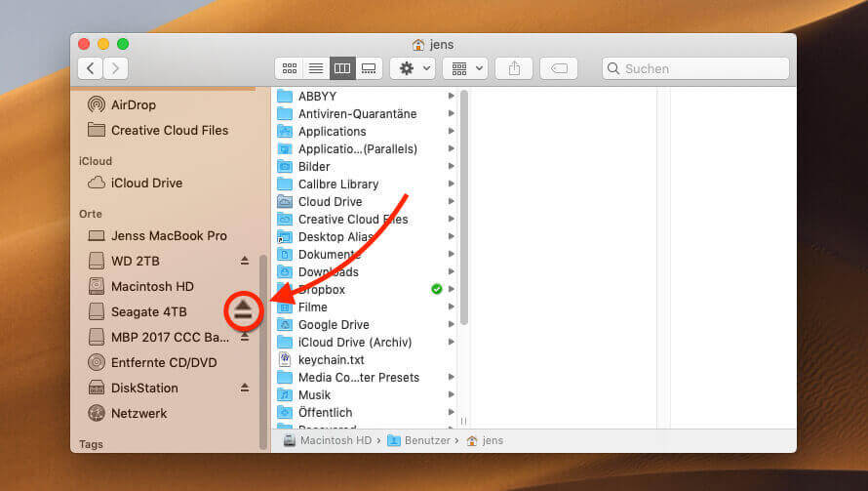Image resolution: width=868 pixels, height=491 pixels.
Task: Select Netzwerk in the sidebar
Action: point(138,413)
